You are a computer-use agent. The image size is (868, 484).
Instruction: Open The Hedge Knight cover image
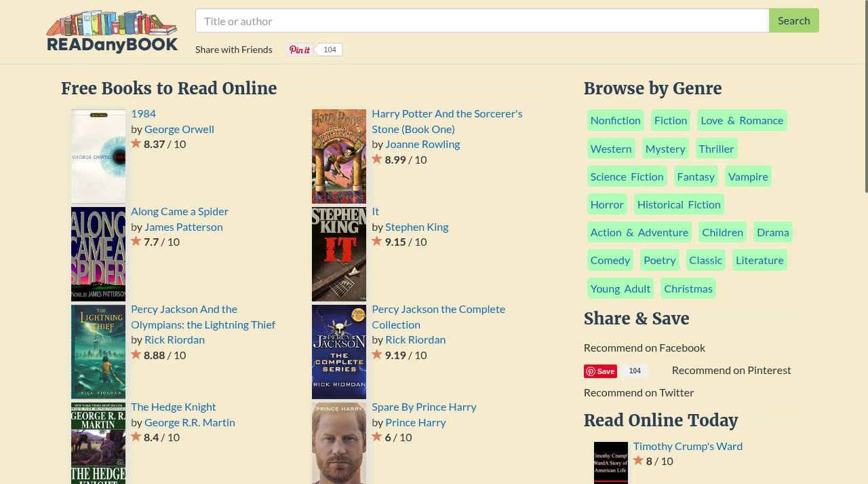(98, 443)
